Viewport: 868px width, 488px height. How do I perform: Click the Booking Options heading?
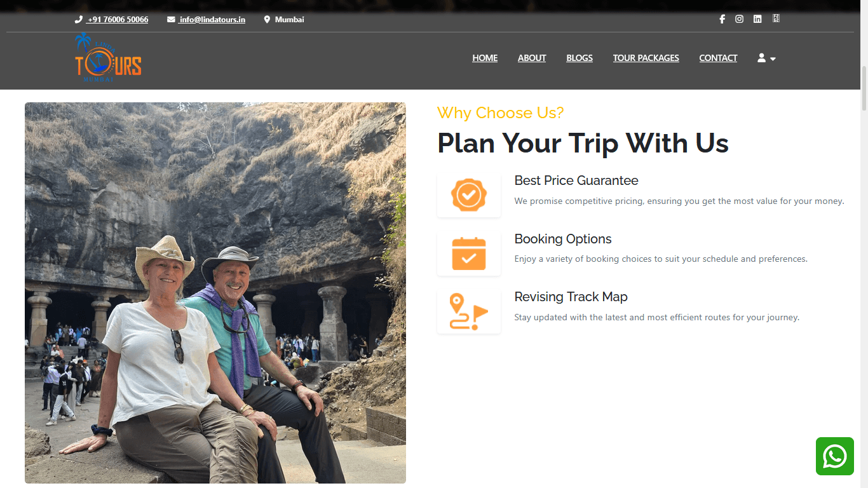click(563, 239)
